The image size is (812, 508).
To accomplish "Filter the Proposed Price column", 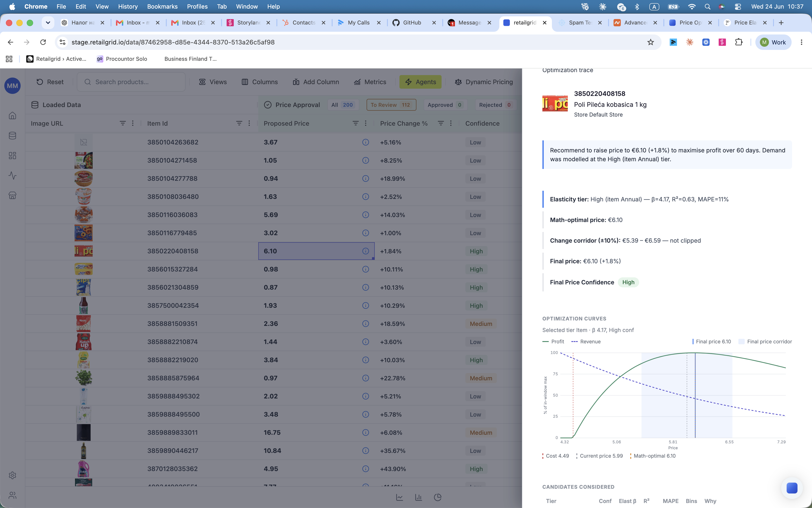I will [356, 123].
